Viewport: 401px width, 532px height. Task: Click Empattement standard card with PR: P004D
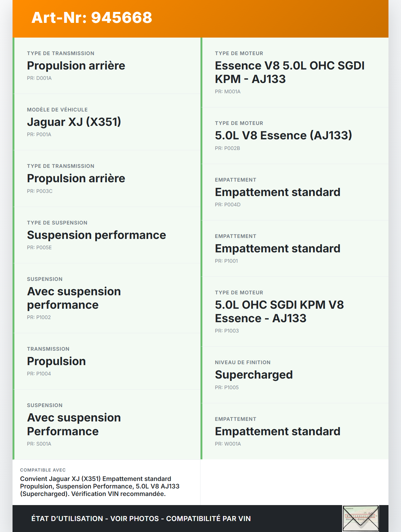pyautogui.click(x=294, y=192)
